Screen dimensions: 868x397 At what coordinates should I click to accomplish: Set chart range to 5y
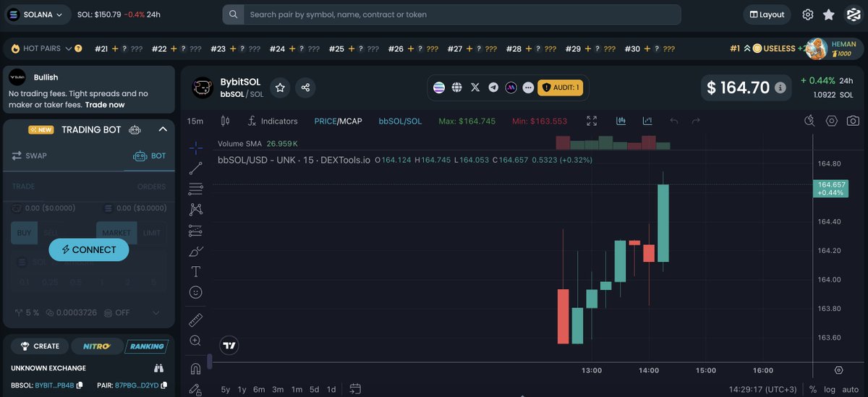(226, 389)
